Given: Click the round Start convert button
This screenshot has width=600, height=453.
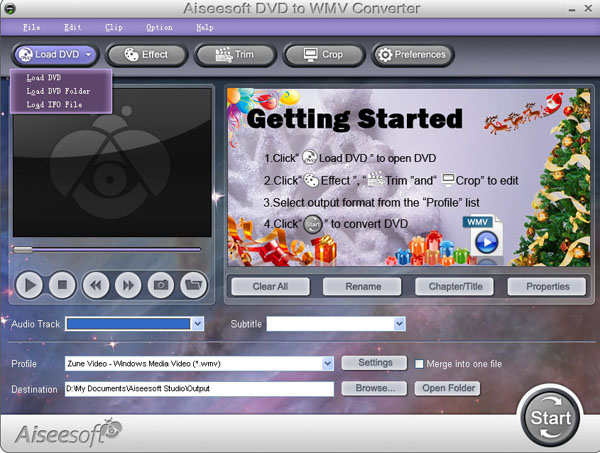Looking at the screenshot, I should pos(550,418).
